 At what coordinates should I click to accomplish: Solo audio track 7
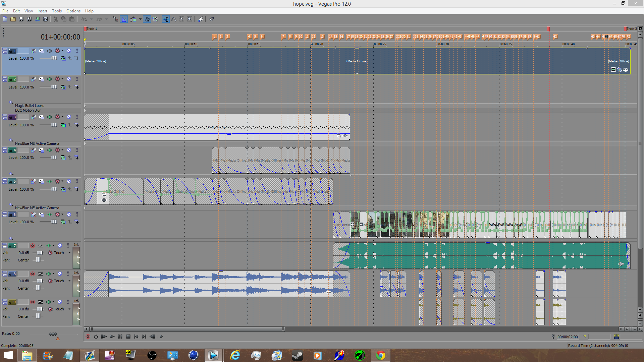[x=68, y=246]
